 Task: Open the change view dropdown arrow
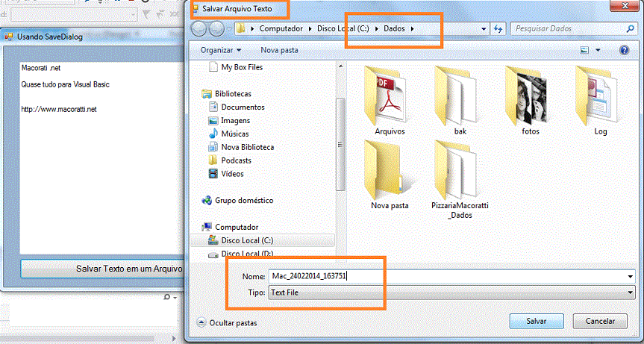(x=598, y=51)
